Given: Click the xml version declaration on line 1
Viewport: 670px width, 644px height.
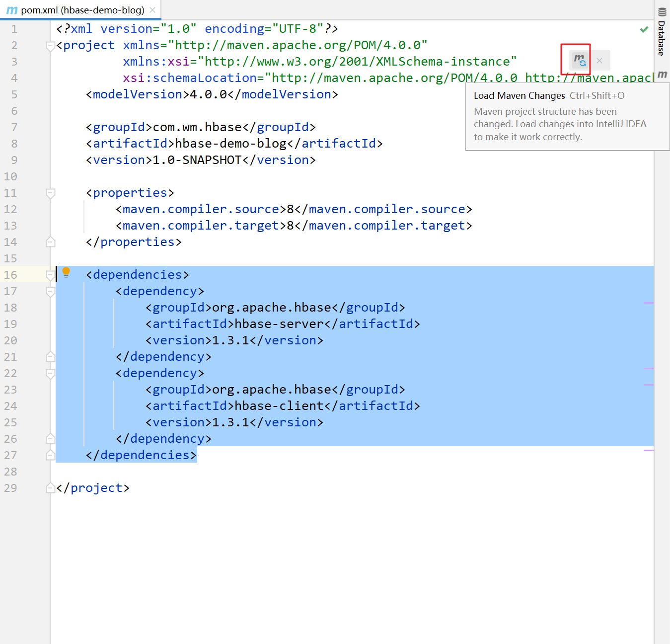Looking at the screenshot, I should [x=197, y=29].
